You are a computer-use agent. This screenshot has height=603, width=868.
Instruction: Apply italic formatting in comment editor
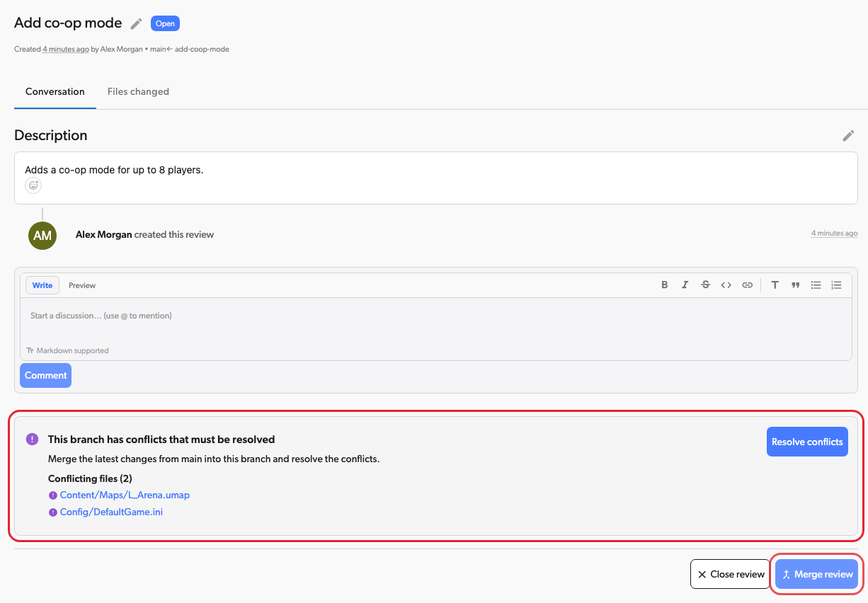685,285
